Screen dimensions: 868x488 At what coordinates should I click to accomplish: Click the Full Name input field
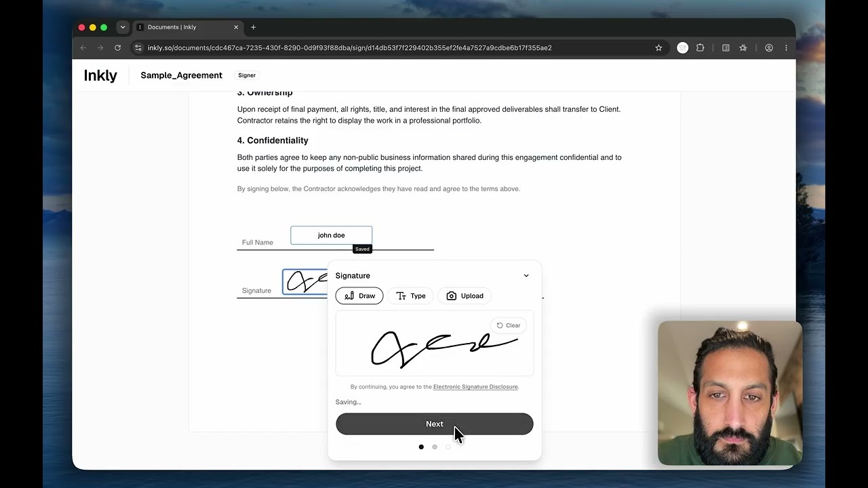(x=331, y=235)
